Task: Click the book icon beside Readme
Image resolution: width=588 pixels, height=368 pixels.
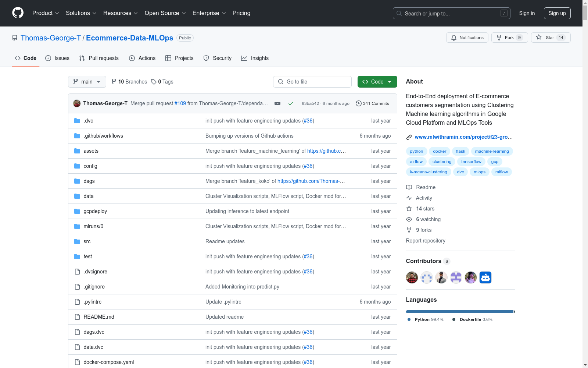Action: pos(409,187)
